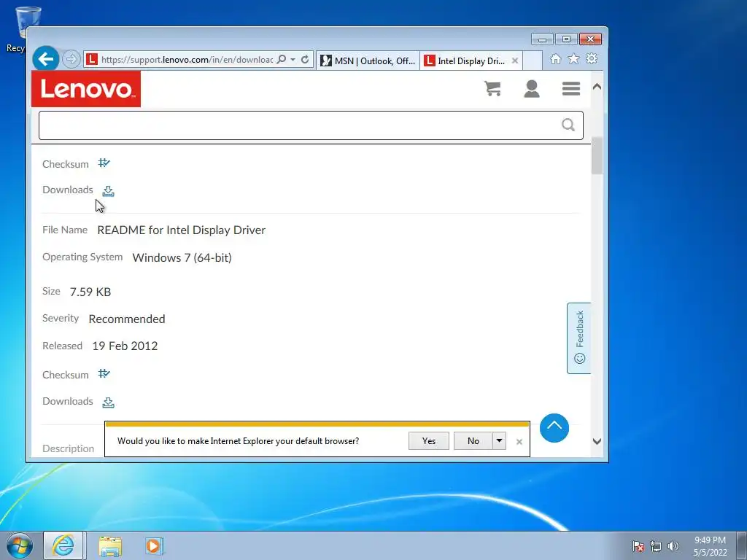Click the '19 Feb 2012' release date
747x560 pixels.
tap(125, 346)
